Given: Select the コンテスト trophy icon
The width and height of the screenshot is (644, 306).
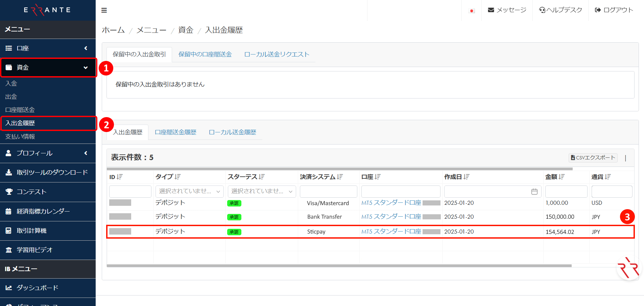Looking at the screenshot, I should (x=9, y=192).
